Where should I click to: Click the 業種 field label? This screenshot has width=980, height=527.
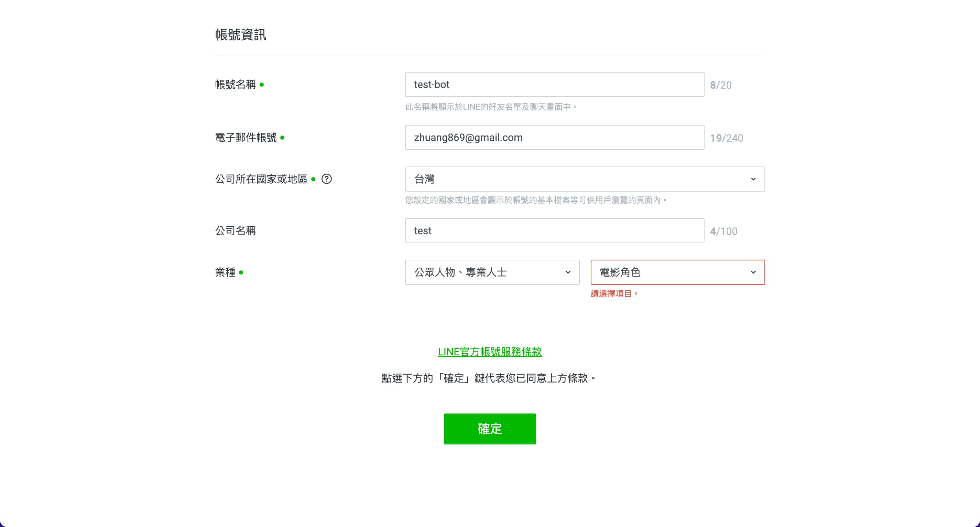click(x=225, y=272)
